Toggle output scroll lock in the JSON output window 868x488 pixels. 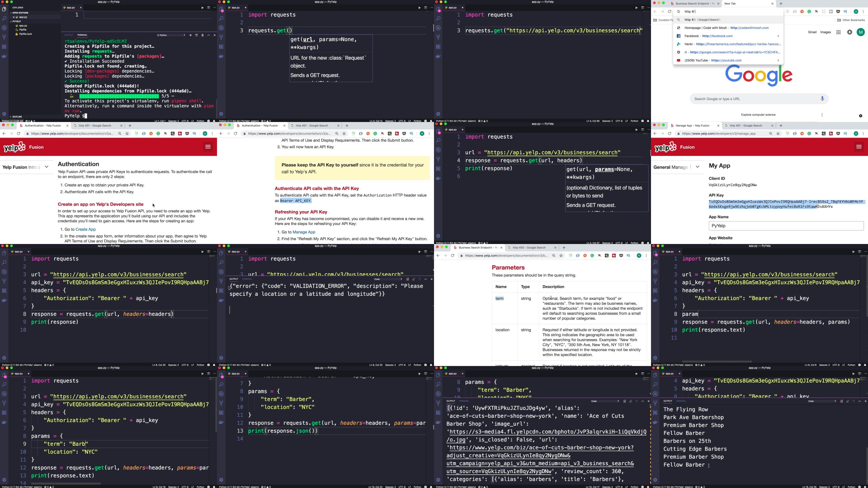point(630,401)
